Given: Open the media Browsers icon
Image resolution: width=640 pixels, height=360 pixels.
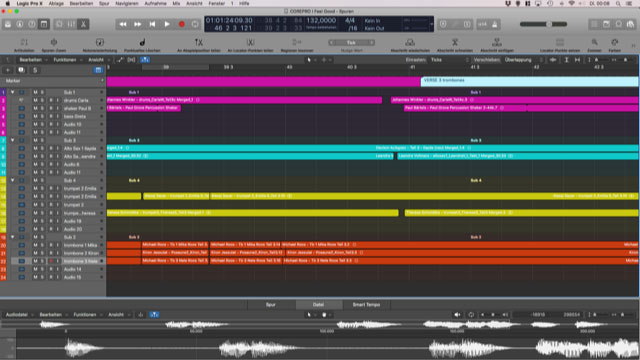Looking at the screenshot, I should click(x=631, y=24).
